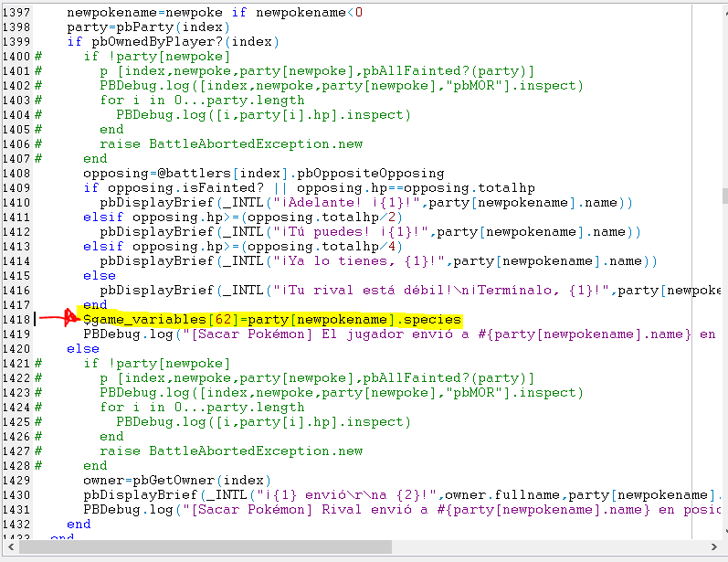Click the 'else' keyword on line 1420
This screenshot has width=728, height=562.
coord(83,349)
